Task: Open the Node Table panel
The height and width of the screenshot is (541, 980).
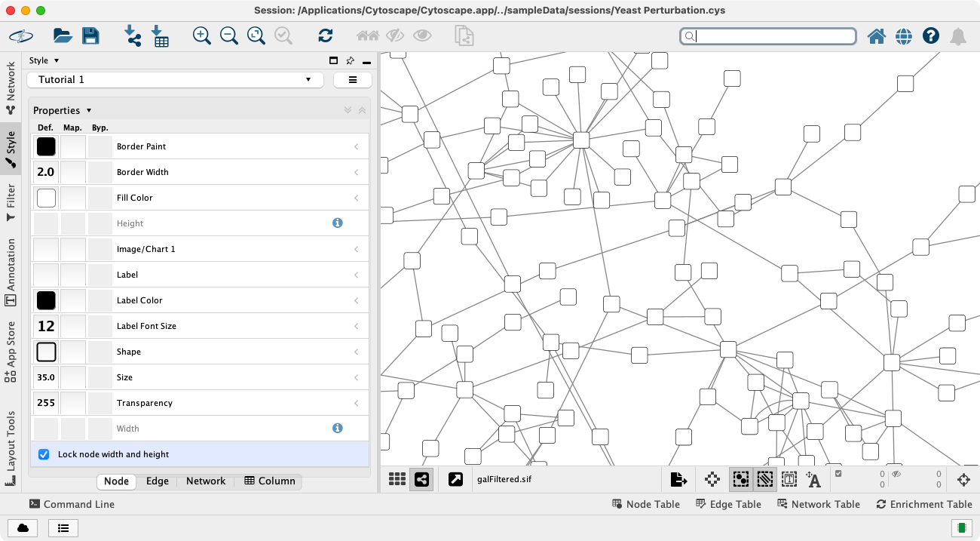Action: click(646, 504)
